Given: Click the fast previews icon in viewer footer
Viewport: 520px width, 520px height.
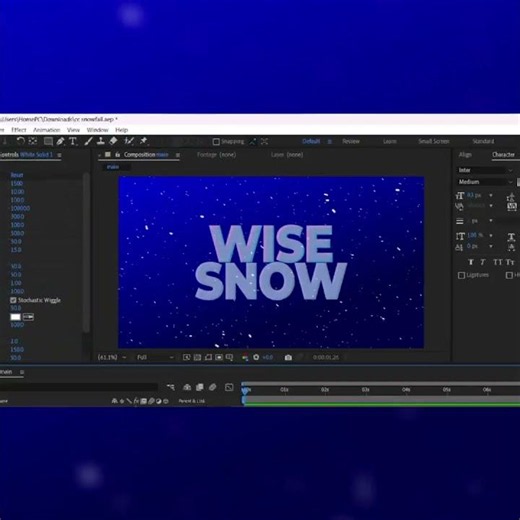Looking at the screenshot, I should [x=187, y=357].
